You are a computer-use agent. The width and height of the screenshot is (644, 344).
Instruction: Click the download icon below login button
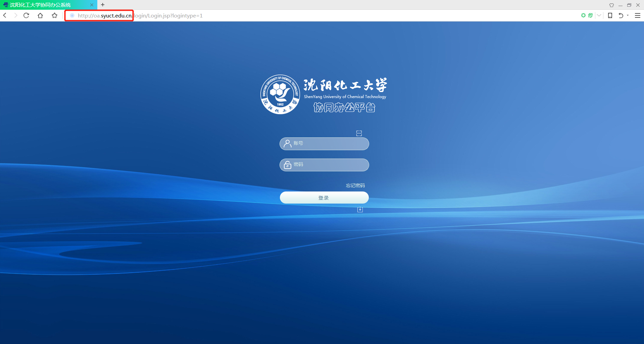360,210
